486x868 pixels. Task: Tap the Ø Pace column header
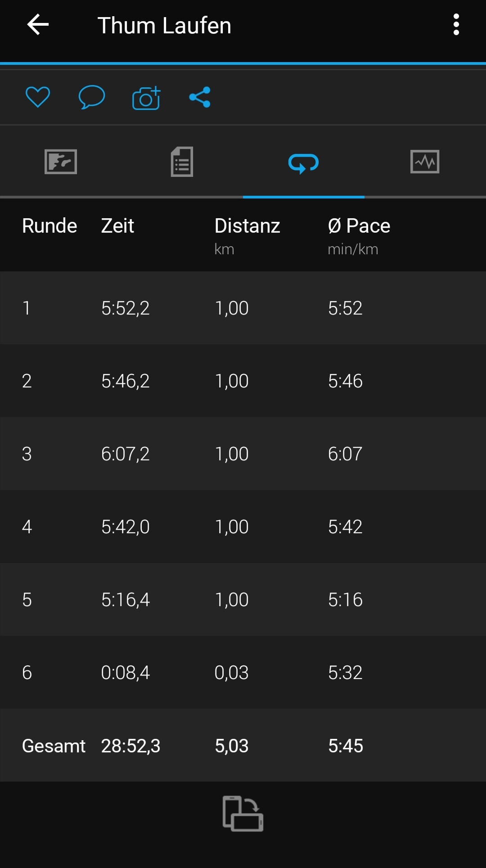[x=359, y=226]
